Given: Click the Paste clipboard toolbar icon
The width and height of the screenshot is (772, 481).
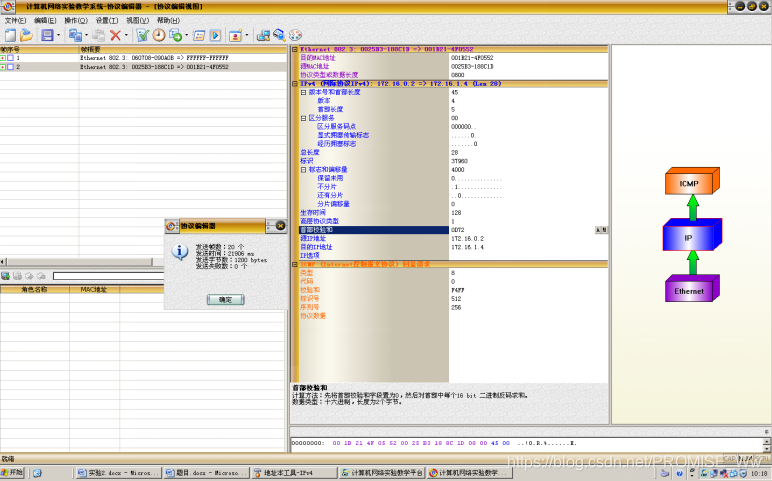Looking at the screenshot, I should click(x=98, y=35).
